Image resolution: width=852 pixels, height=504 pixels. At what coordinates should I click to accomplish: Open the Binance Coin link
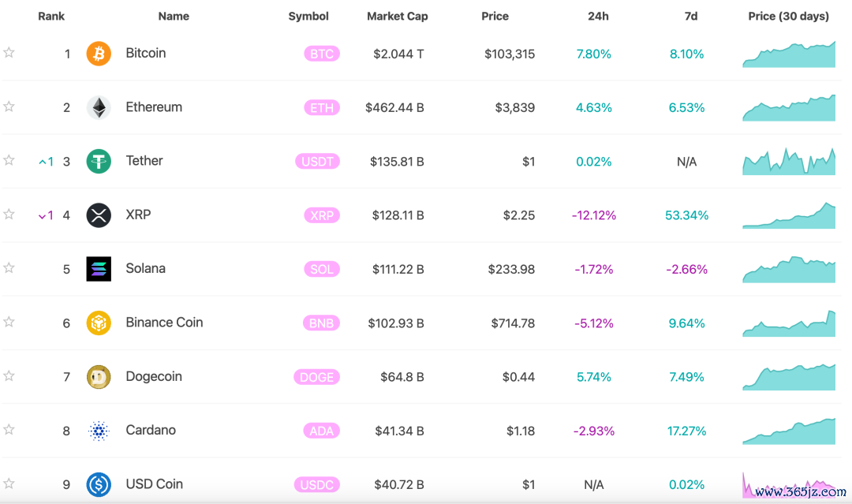click(164, 323)
